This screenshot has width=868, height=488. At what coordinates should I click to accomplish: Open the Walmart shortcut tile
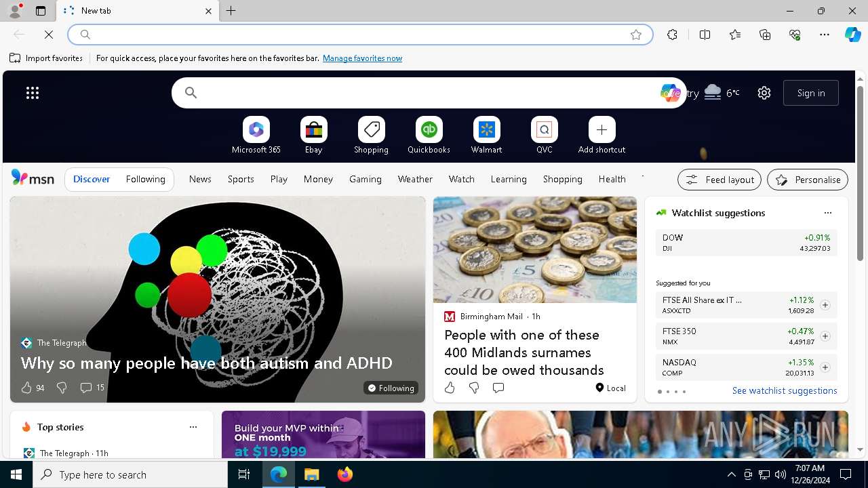pos(486,135)
